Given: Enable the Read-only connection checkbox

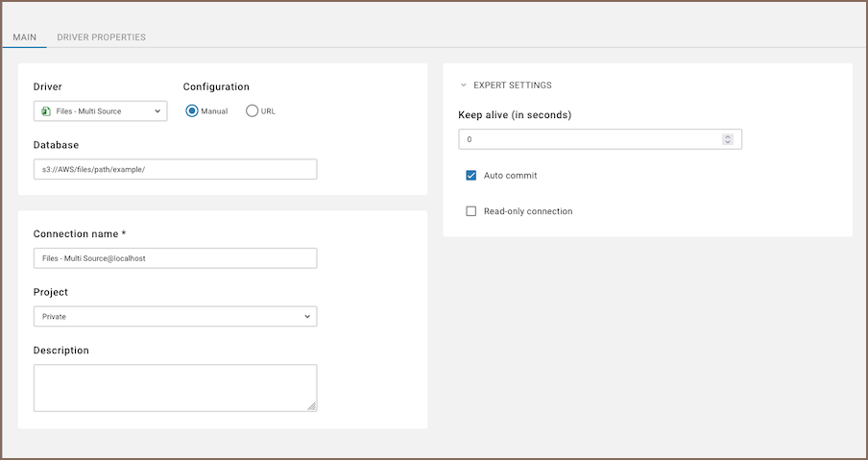Looking at the screenshot, I should click(x=470, y=211).
